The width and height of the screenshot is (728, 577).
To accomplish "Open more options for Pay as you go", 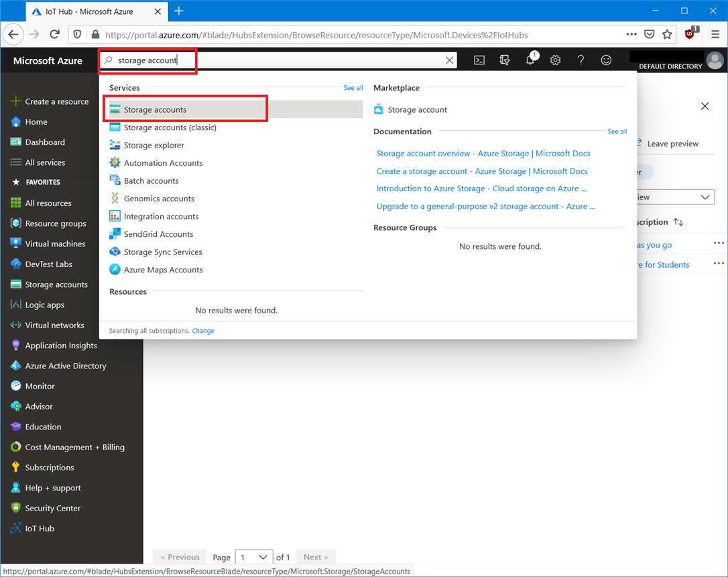I will pos(719,243).
